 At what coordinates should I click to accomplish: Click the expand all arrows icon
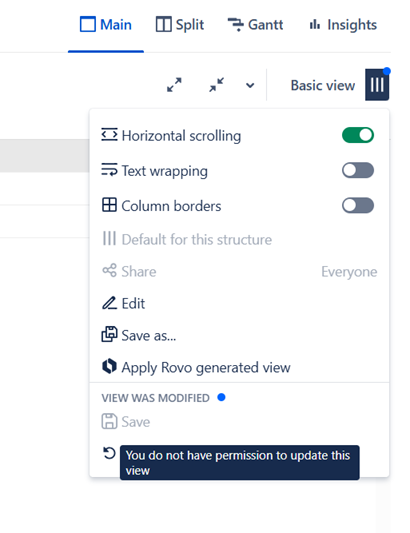pyautogui.click(x=174, y=85)
